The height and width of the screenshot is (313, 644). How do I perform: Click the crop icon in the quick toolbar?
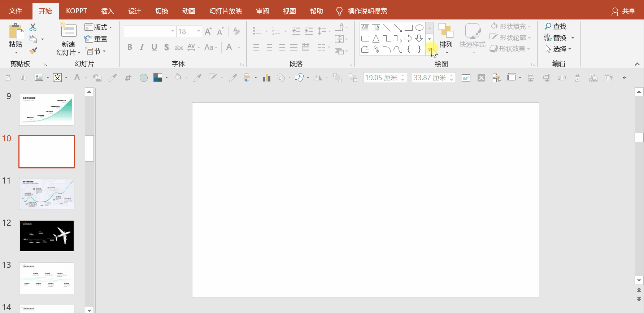128,78
